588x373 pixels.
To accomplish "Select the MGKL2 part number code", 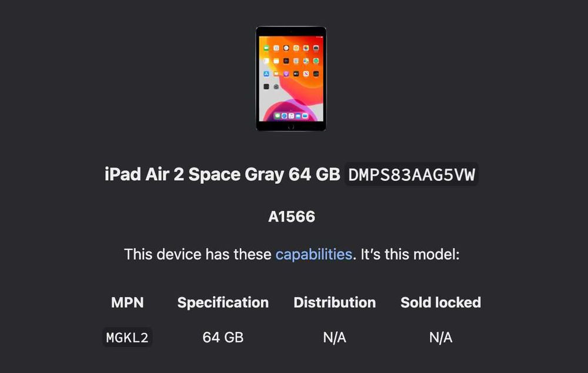I will tap(128, 338).
